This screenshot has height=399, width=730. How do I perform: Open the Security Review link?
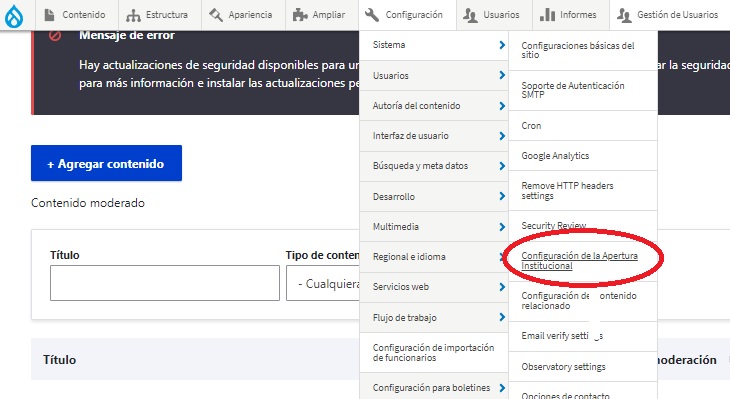coord(554,225)
